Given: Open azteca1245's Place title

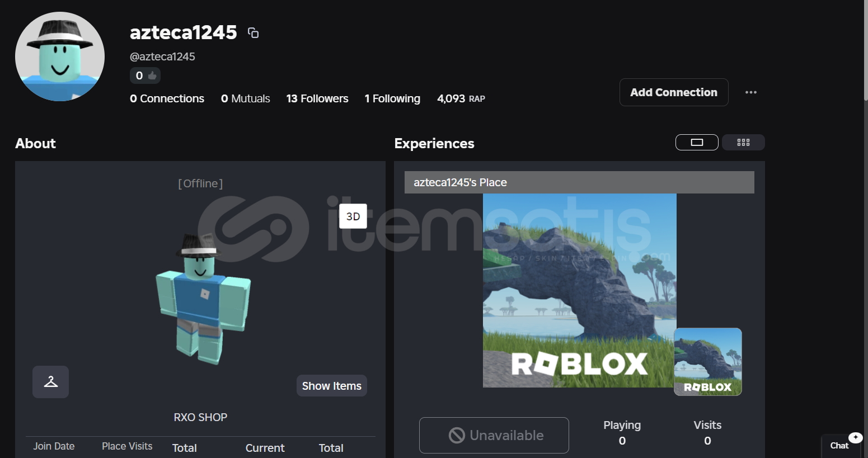Looking at the screenshot, I should [x=460, y=182].
